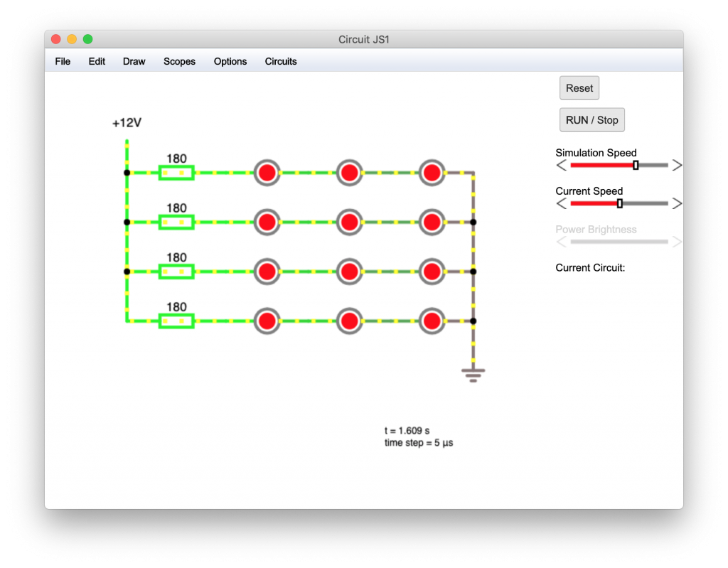Click the Circuit JS1 window title

(x=363, y=40)
